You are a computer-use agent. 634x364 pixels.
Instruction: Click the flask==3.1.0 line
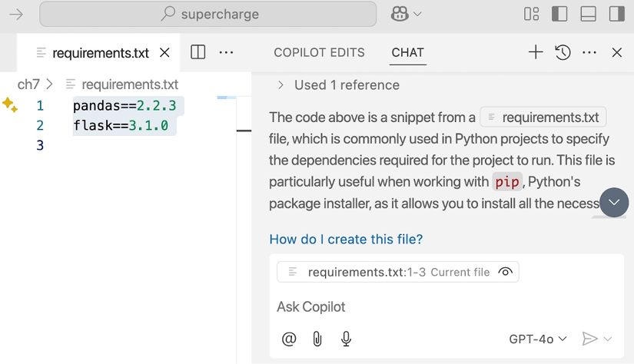(x=121, y=125)
